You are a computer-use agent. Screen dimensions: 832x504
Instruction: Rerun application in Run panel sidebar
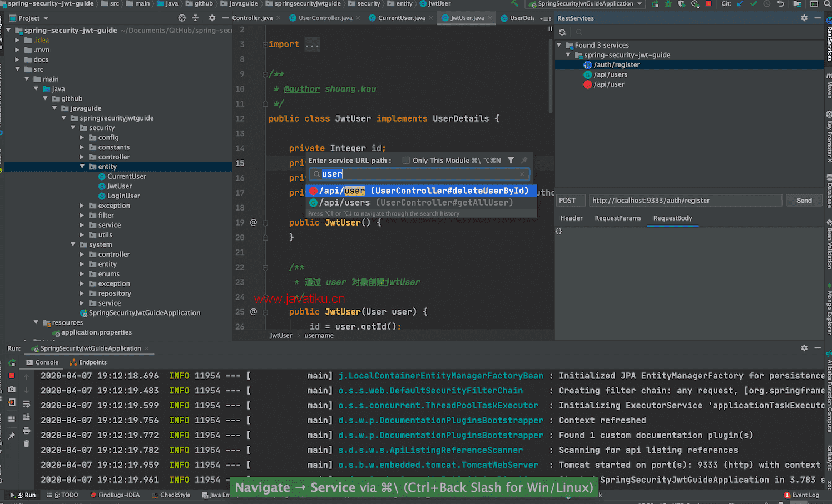point(12,362)
